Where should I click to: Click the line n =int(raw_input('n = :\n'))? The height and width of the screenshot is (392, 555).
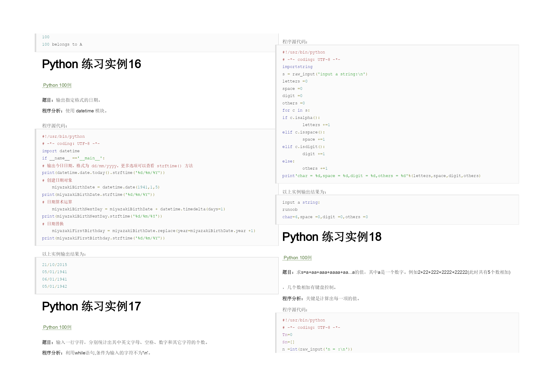(x=317, y=349)
